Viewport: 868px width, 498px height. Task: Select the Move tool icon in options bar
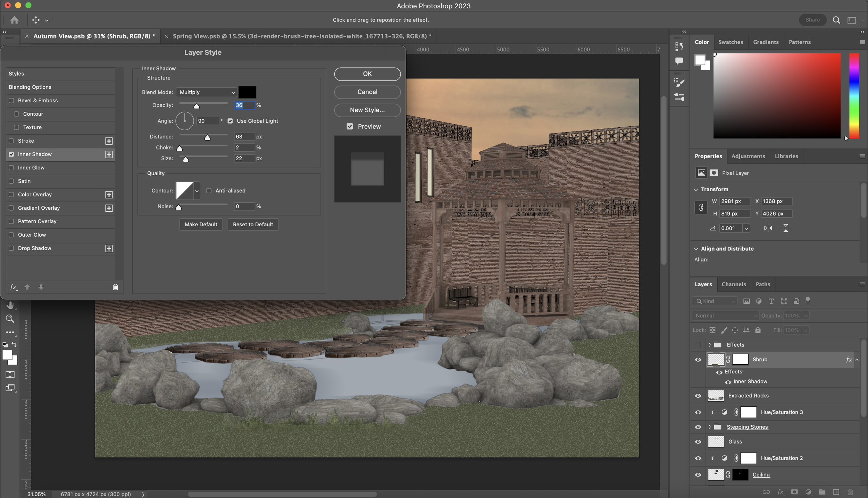(36, 20)
